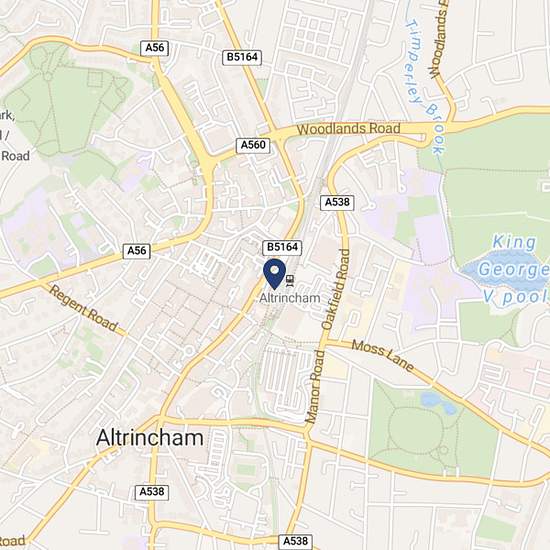Click the A56 shield at top
The height and width of the screenshot is (550, 550).
pyautogui.click(x=155, y=48)
